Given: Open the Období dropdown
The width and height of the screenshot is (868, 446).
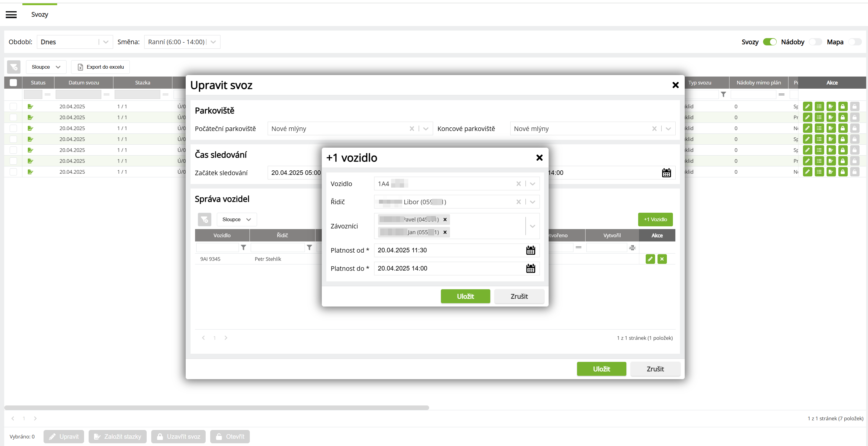Looking at the screenshot, I should pyautogui.click(x=106, y=42).
